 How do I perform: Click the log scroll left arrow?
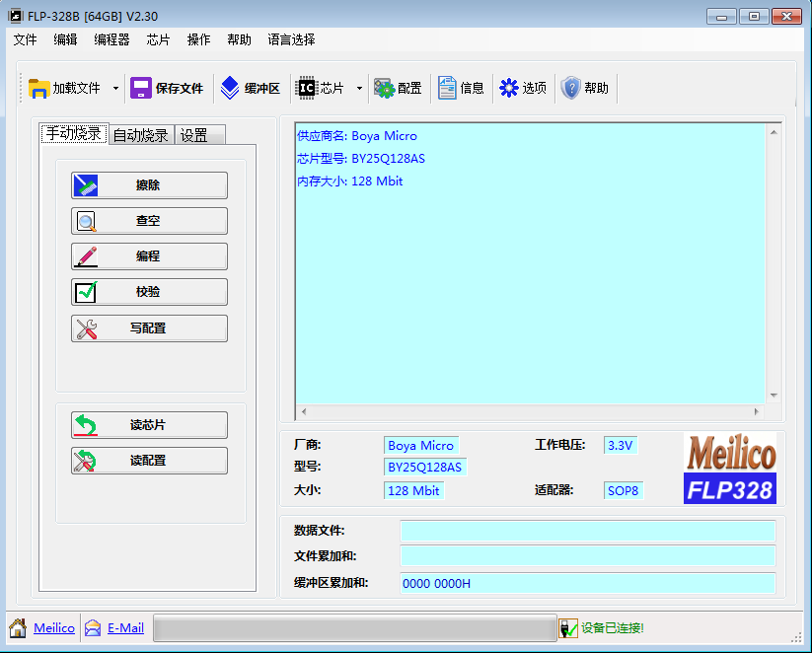click(x=304, y=411)
